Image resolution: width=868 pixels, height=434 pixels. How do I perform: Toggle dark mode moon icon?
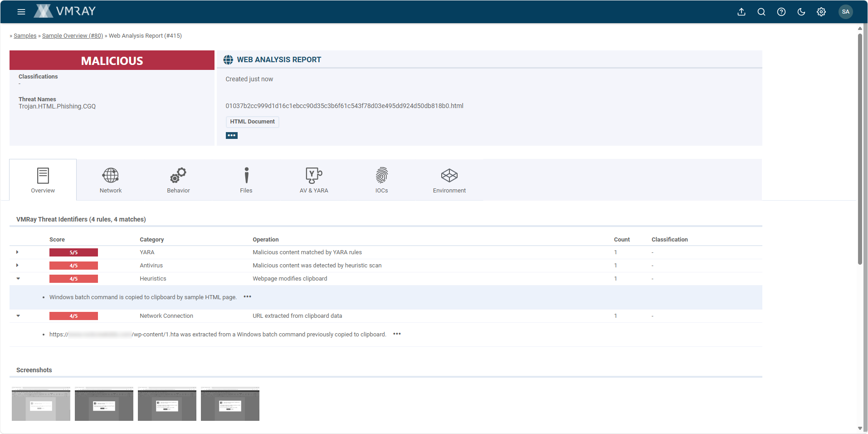click(801, 12)
